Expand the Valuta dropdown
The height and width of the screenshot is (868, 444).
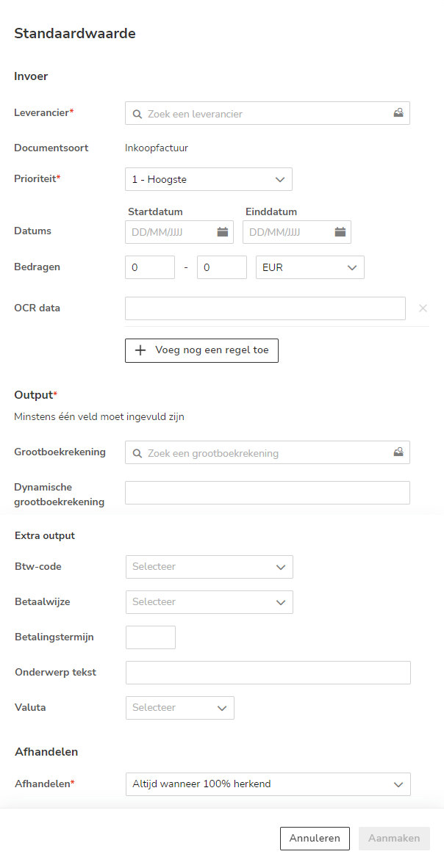(180, 708)
